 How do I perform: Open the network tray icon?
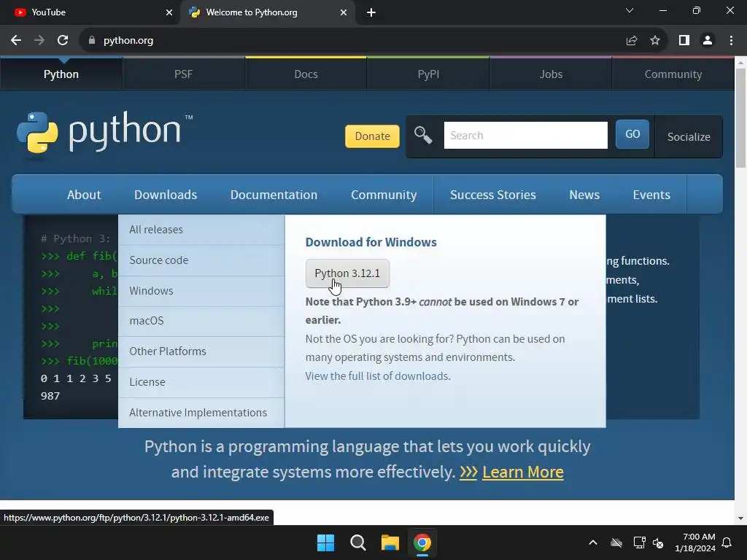(x=639, y=542)
